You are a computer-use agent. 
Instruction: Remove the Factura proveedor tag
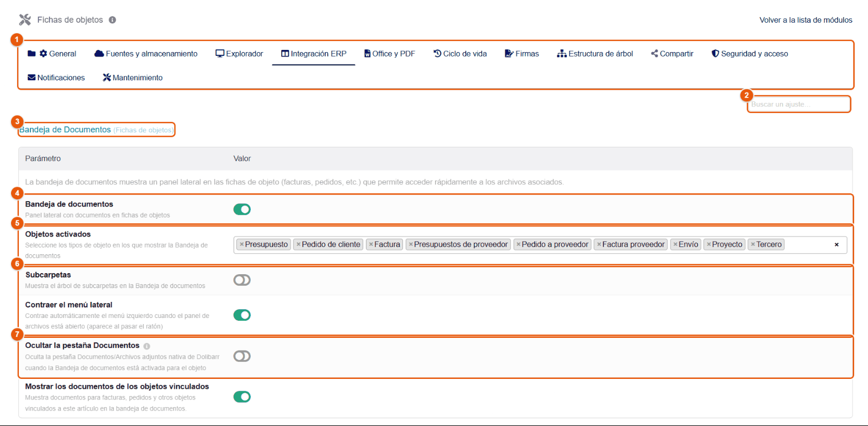coord(599,244)
